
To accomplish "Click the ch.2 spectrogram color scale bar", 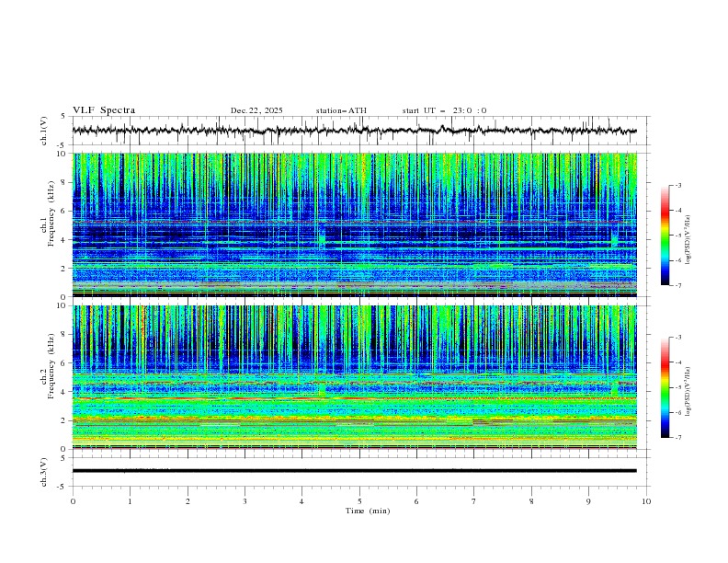I will pos(665,387).
